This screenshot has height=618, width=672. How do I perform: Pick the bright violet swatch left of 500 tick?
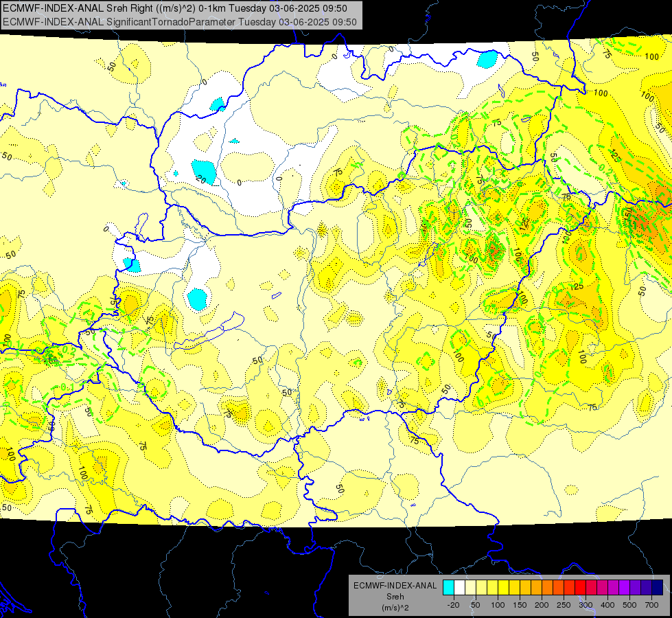click(x=625, y=588)
